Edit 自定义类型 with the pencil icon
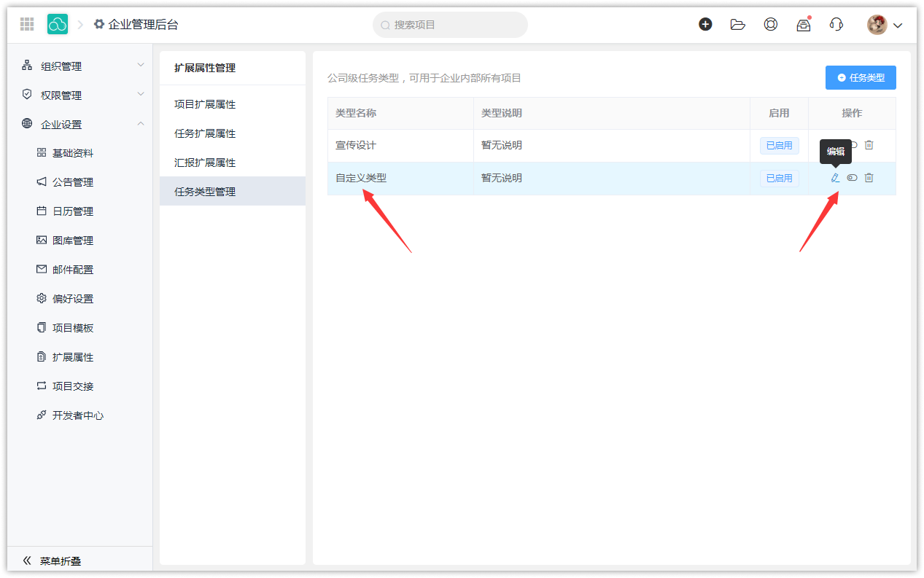The height and width of the screenshot is (578, 924). [x=835, y=178]
